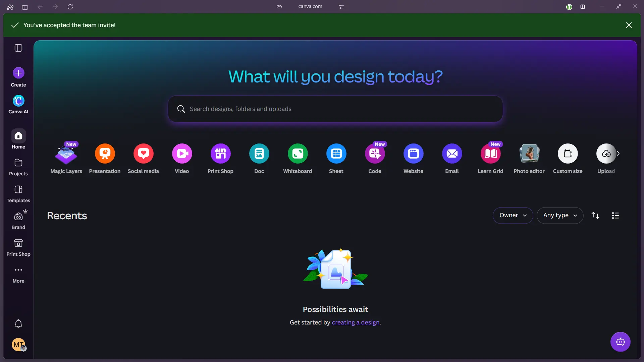Create a new Whiteboard
Viewport: 644px width, 362px height.
(298, 158)
